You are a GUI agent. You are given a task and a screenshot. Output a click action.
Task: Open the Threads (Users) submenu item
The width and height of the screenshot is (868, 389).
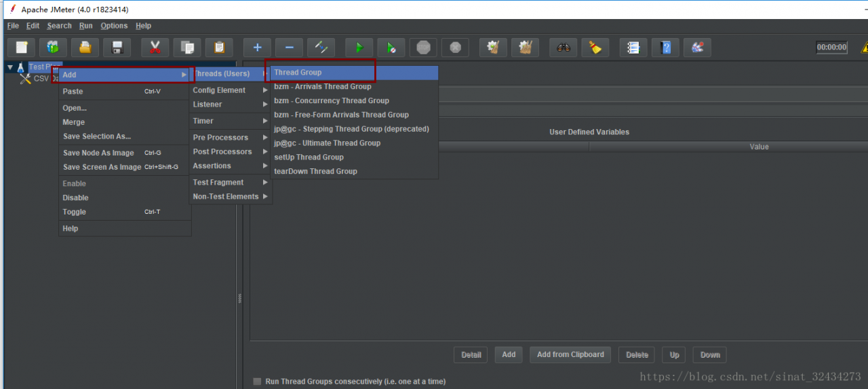point(231,73)
